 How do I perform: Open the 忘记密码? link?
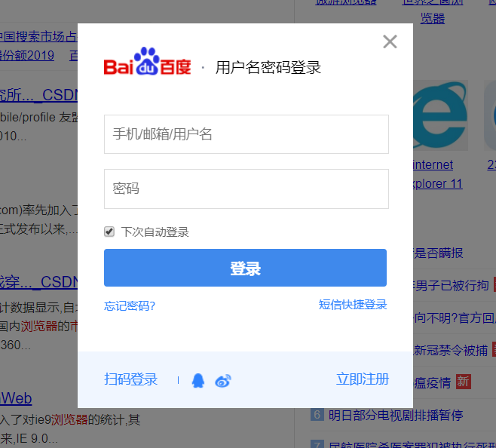click(130, 306)
